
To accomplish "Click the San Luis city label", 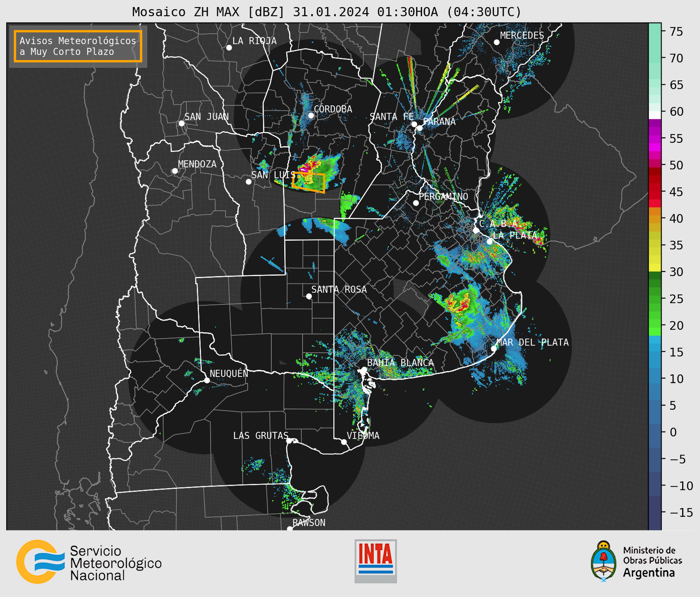I will [x=273, y=175].
